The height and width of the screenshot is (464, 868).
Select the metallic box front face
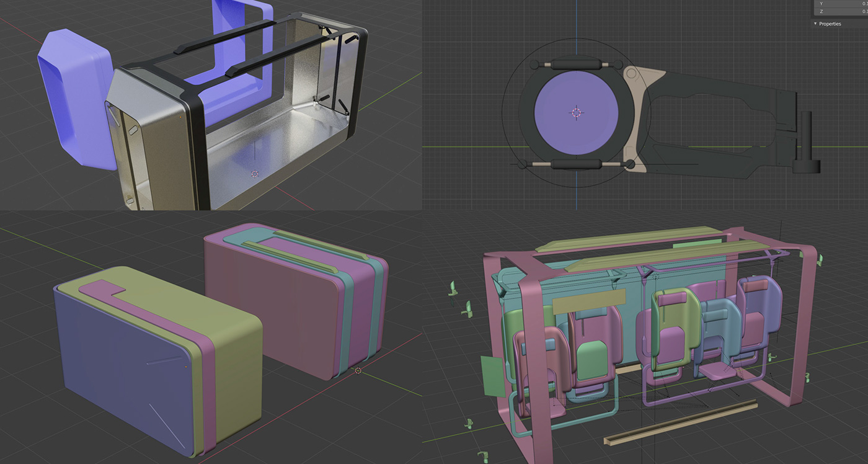click(x=152, y=149)
